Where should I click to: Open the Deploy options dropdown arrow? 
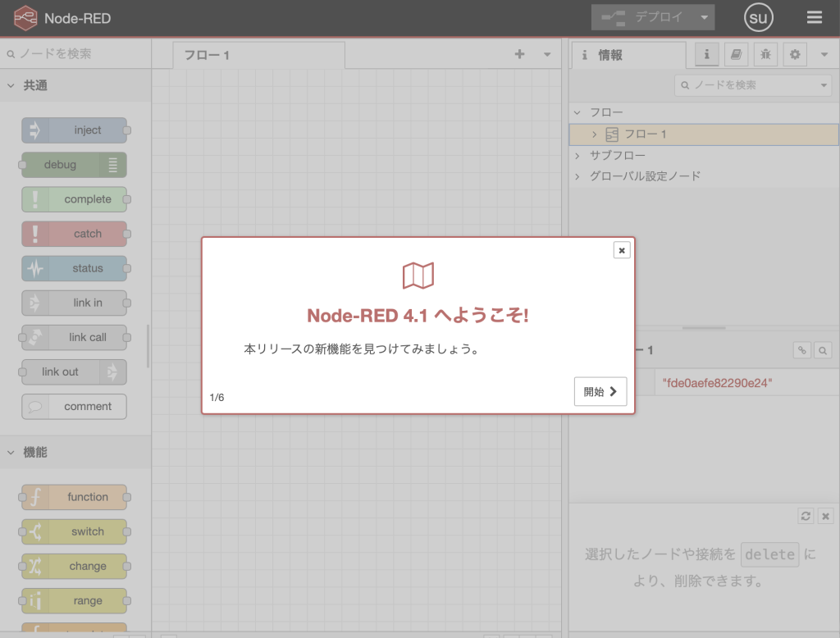click(x=704, y=17)
